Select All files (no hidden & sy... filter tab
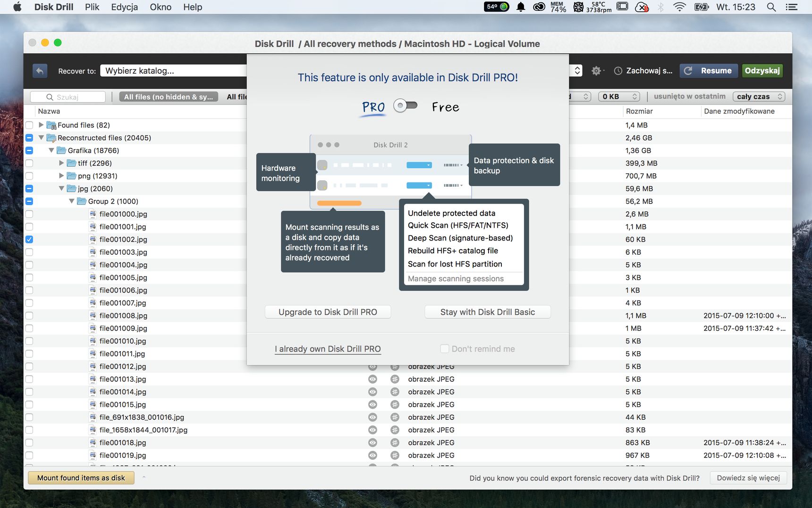The width and height of the screenshot is (812, 508). pyautogui.click(x=169, y=97)
